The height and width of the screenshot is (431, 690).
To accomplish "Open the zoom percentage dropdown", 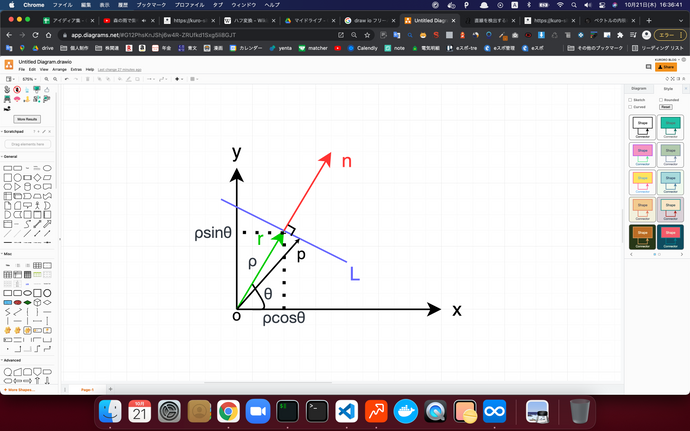I will 29,79.
